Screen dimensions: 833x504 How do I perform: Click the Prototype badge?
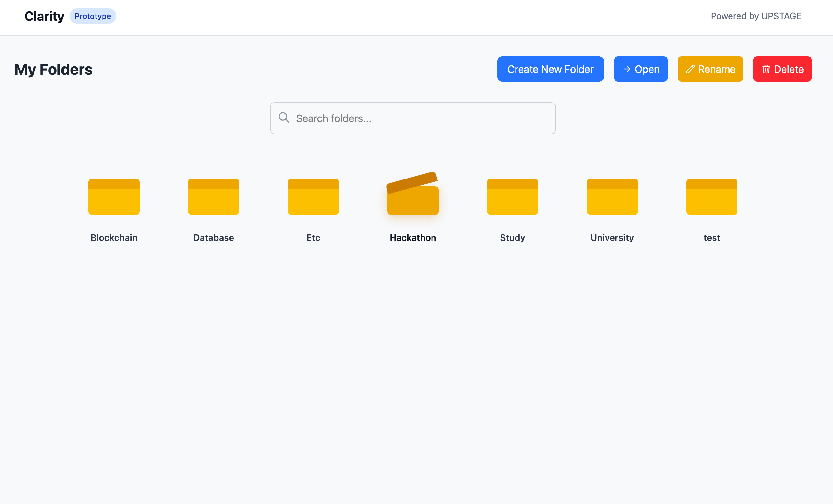click(93, 16)
